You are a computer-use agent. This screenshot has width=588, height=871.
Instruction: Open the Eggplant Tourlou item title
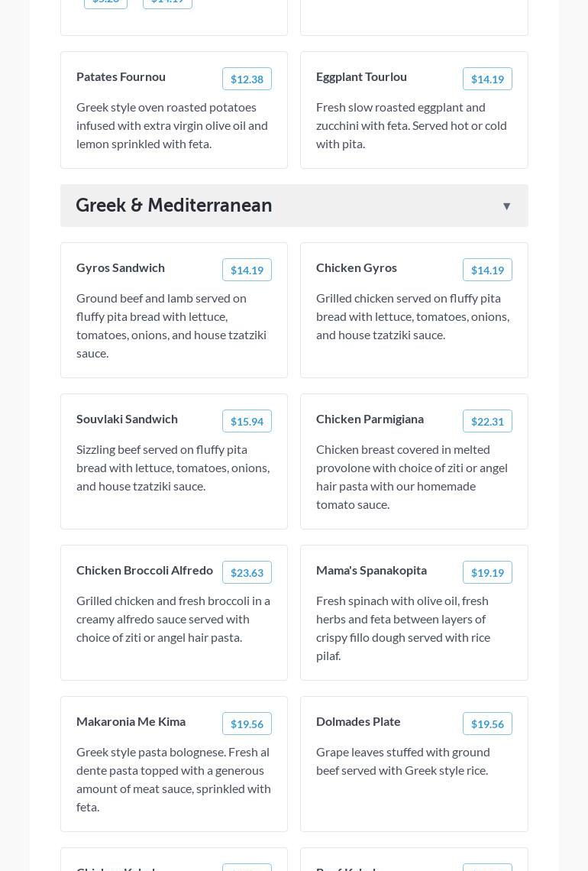tap(361, 76)
